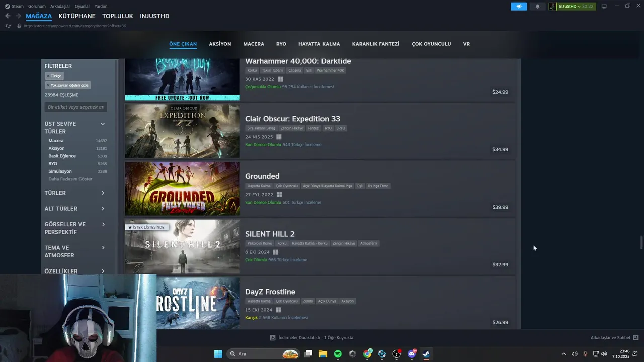
Task: Click the Windows taskbar search box
Action: click(x=263, y=354)
